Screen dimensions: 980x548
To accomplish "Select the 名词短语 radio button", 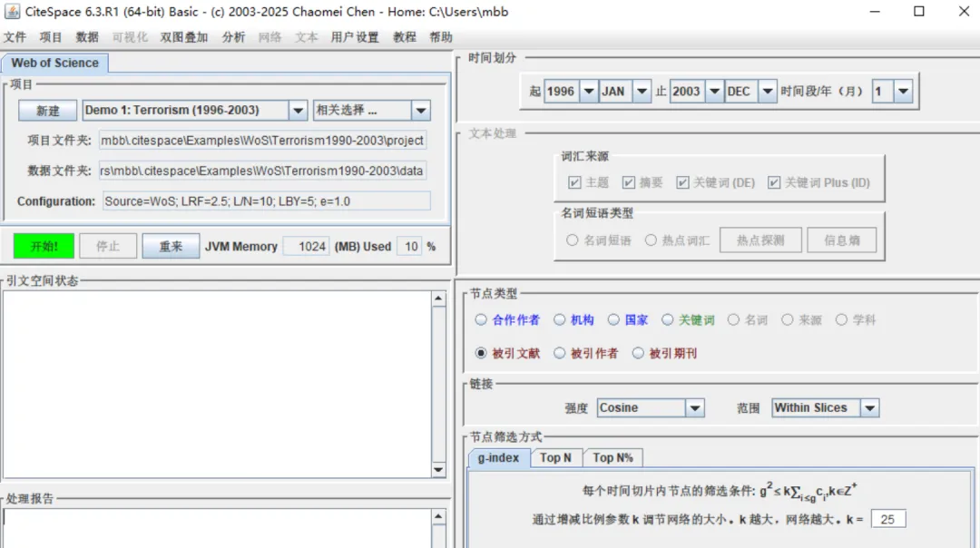I will click(x=572, y=240).
